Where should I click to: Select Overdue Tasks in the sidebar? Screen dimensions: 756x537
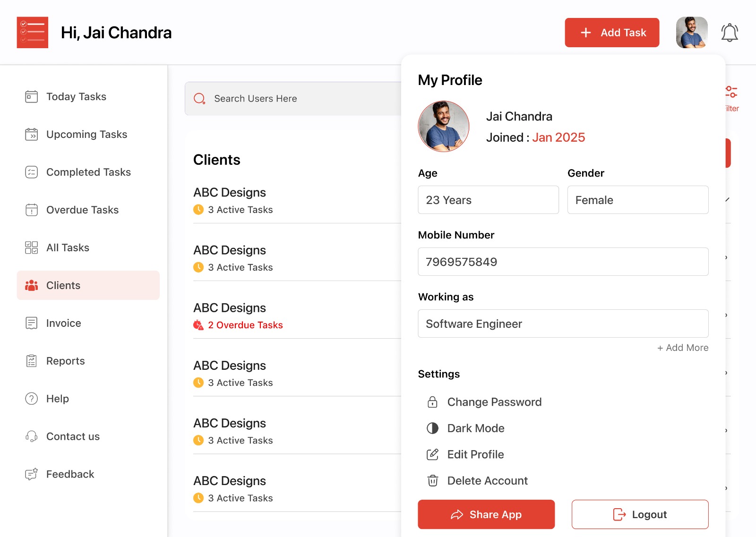point(82,210)
